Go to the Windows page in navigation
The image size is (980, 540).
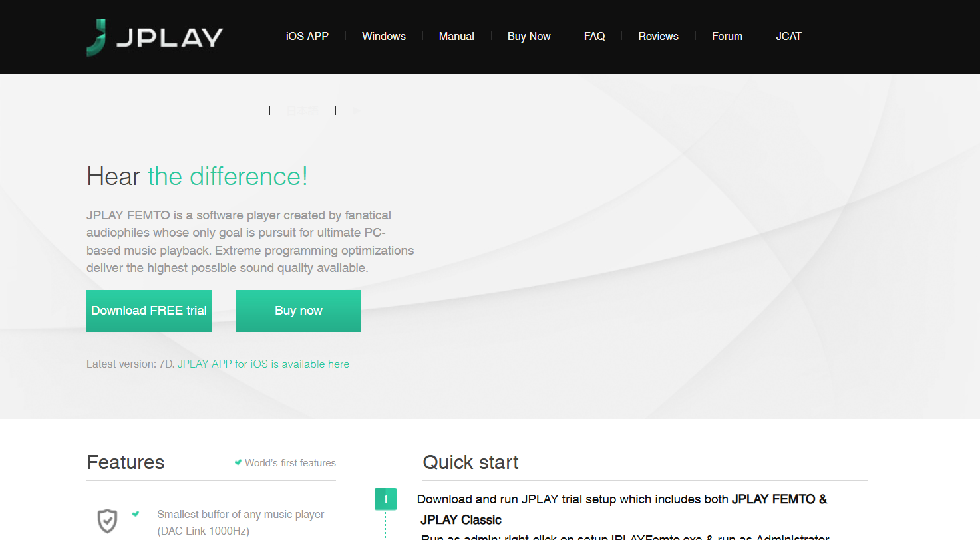point(383,36)
